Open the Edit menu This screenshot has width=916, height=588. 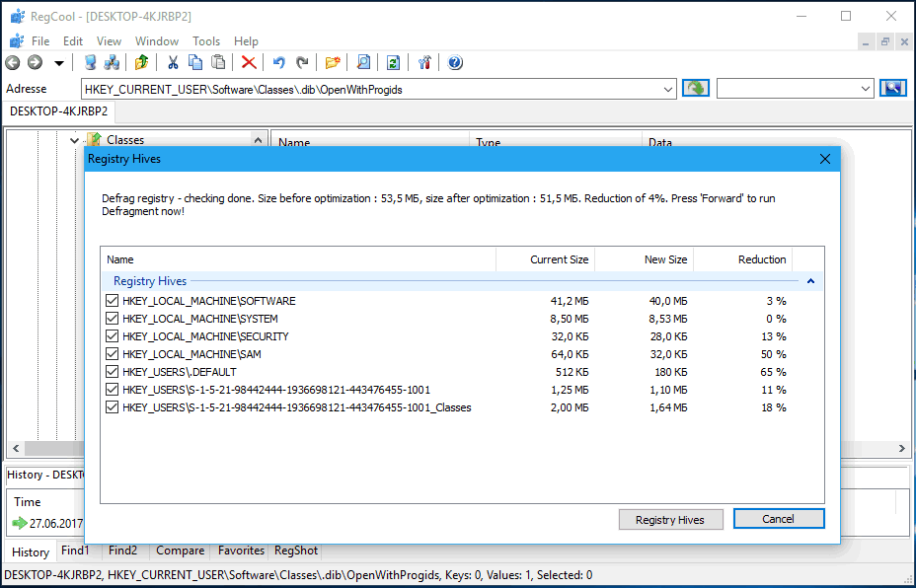73,40
